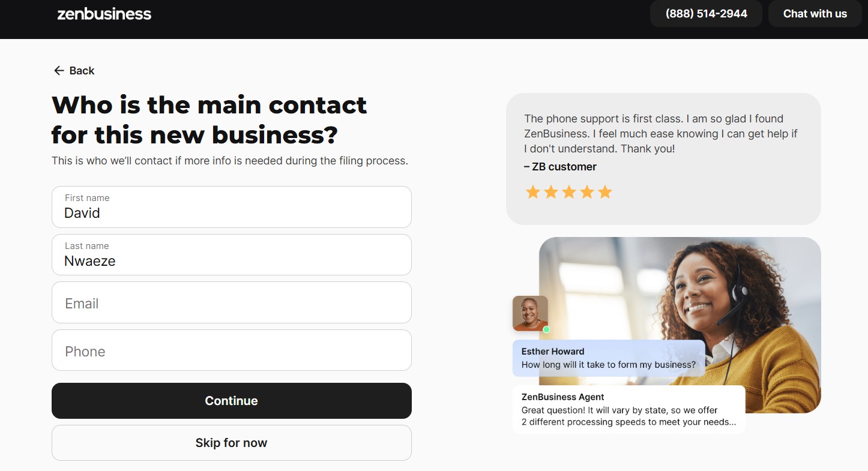The image size is (868, 471).
Task: Open Chat with us
Action: (x=815, y=13)
